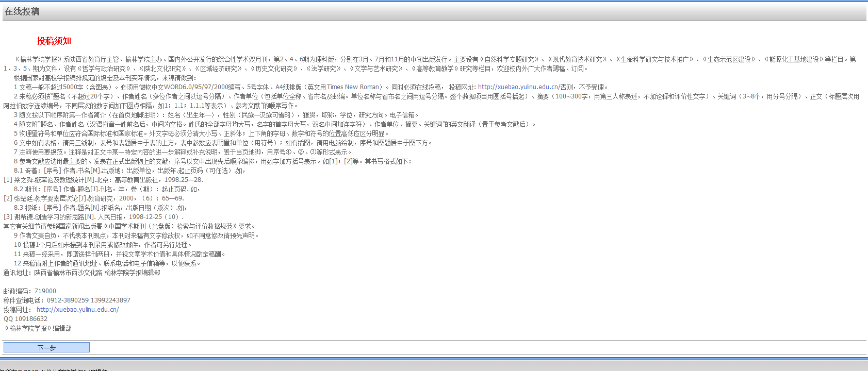Click reference [2] 张楚廷 line
The image size is (868, 371).
coord(94,198)
